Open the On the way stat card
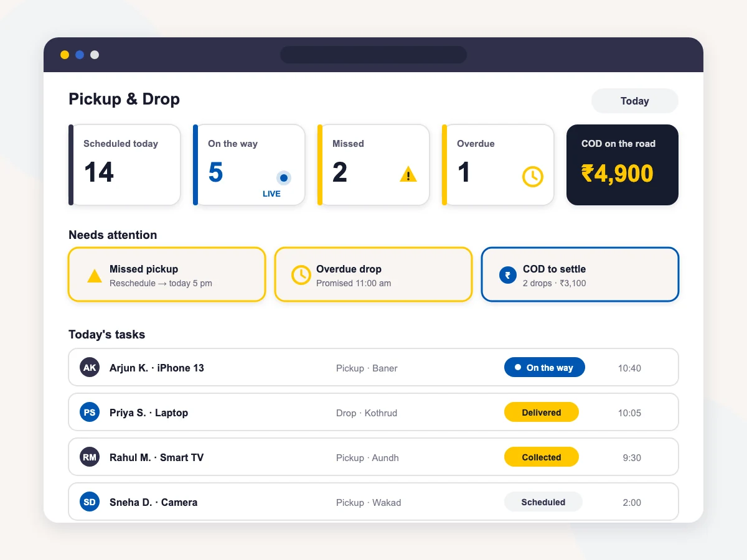The width and height of the screenshot is (747, 560). click(249, 165)
